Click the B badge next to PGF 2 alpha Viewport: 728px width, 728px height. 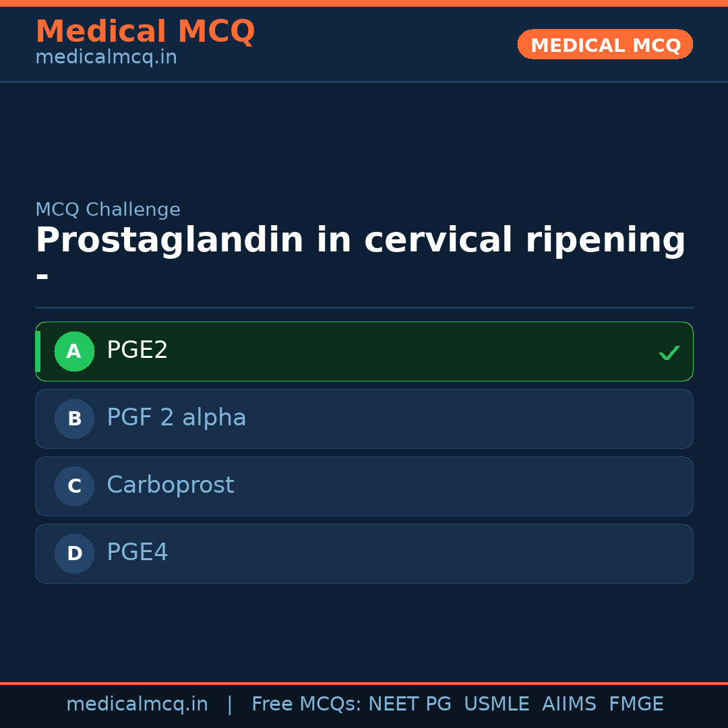[x=74, y=419]
